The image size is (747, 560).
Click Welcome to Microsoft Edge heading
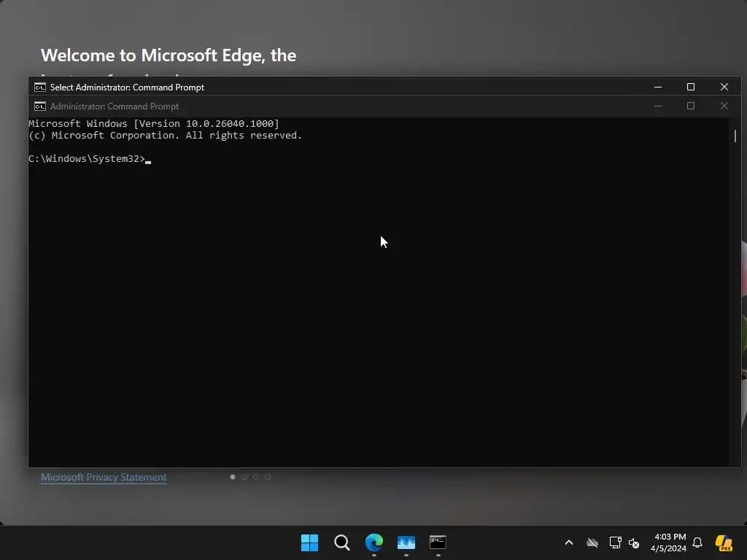[169, 55]
